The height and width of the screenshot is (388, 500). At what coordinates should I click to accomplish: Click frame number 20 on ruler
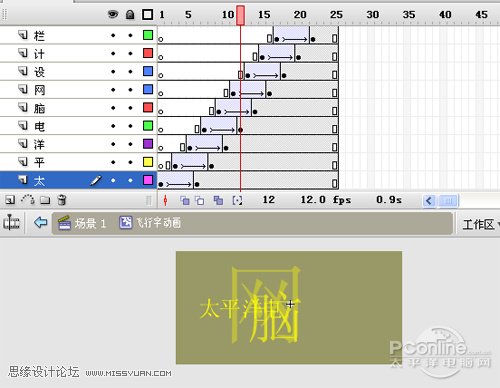300,15
